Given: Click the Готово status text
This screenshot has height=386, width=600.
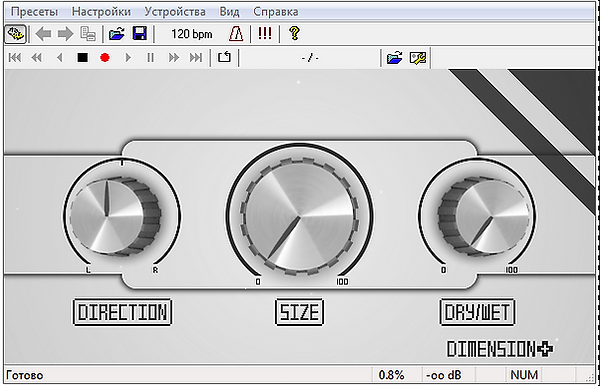Looking at the screenshot, I should (x=24, y=375).
